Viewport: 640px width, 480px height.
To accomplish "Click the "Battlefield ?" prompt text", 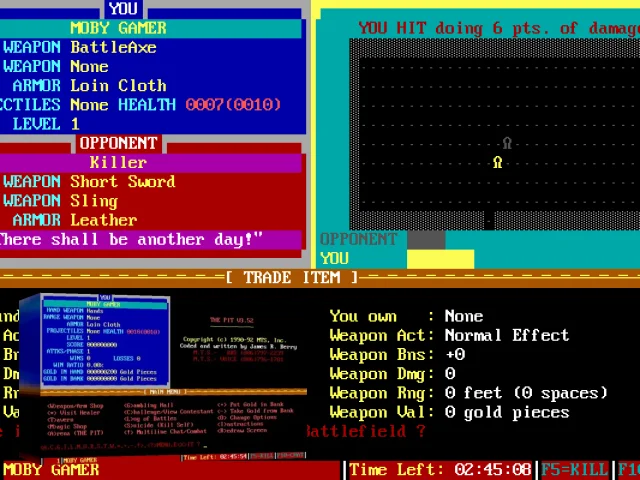I will 366,431.
